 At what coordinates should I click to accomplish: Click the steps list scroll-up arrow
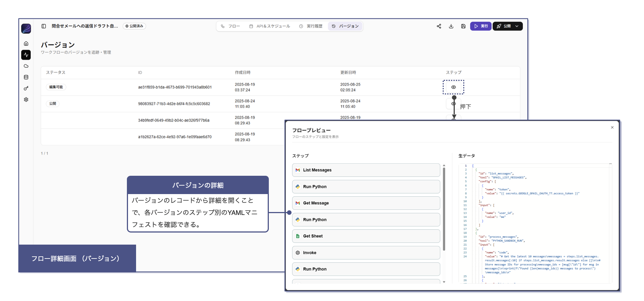coord(444,166)
